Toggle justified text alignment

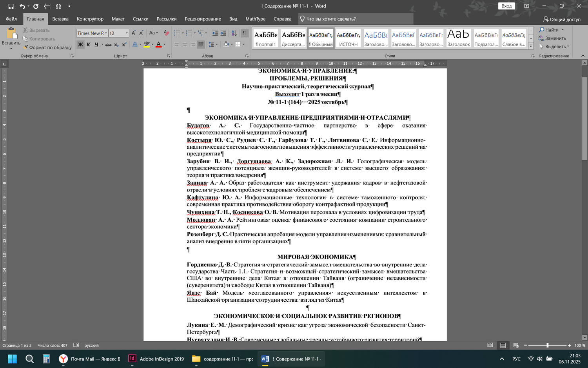point(201,45)
